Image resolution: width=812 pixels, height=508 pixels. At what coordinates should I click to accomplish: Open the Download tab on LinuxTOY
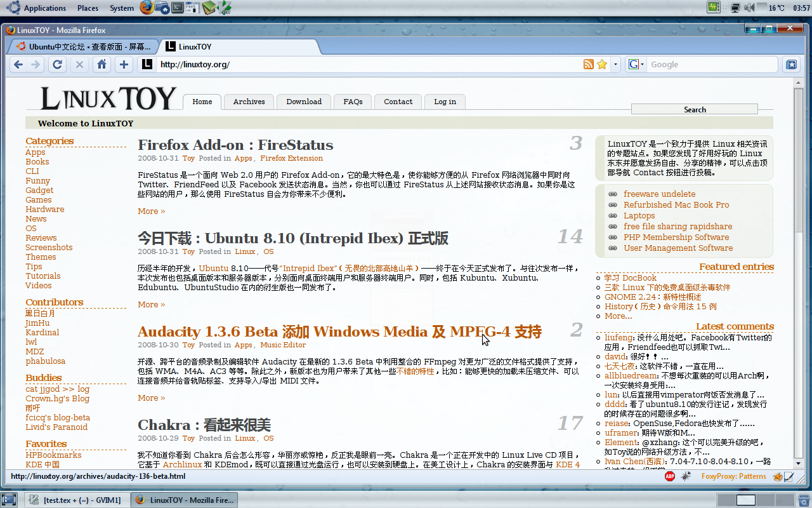point(304,102)
